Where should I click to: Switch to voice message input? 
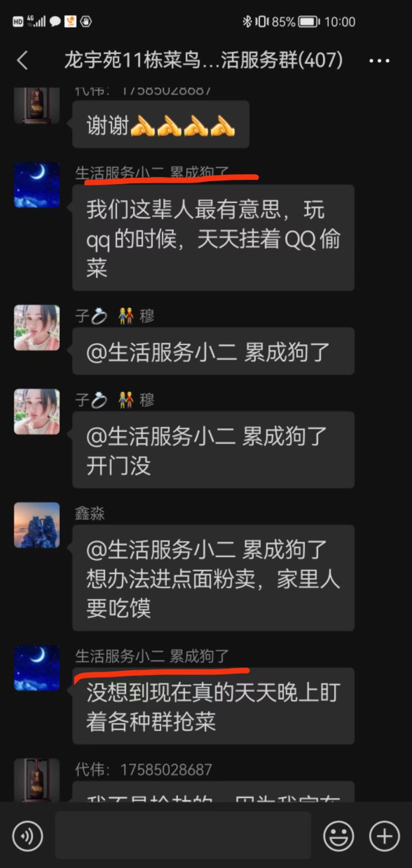[27, 836]
